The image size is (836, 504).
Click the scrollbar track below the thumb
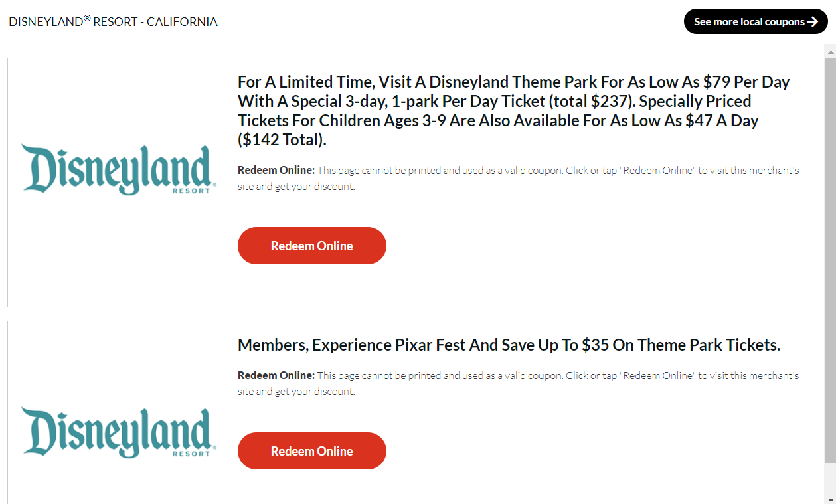(x=830, y=478)
